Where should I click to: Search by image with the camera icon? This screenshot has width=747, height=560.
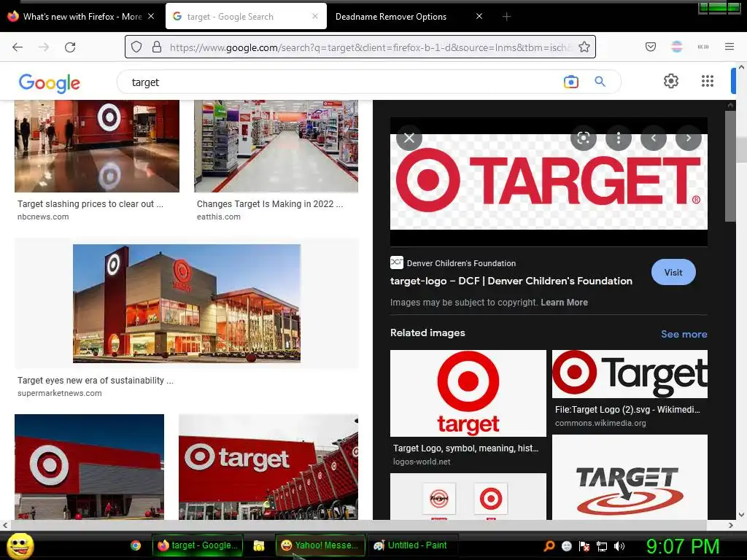[x=570, y=82]
